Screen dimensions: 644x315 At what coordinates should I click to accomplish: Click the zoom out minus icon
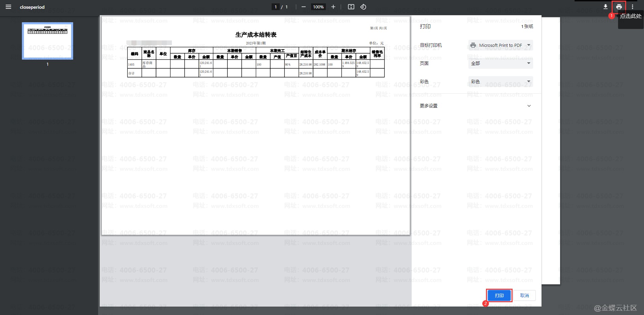point(303,7)
